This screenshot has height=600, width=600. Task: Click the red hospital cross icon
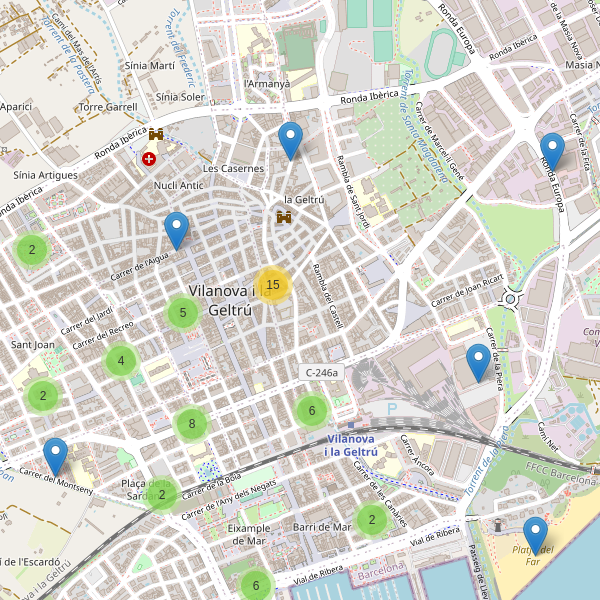click(x=149, y=159)
